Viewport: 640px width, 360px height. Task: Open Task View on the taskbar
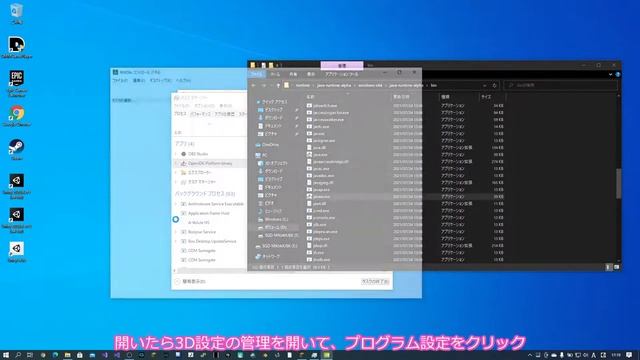tap(30, 355)
